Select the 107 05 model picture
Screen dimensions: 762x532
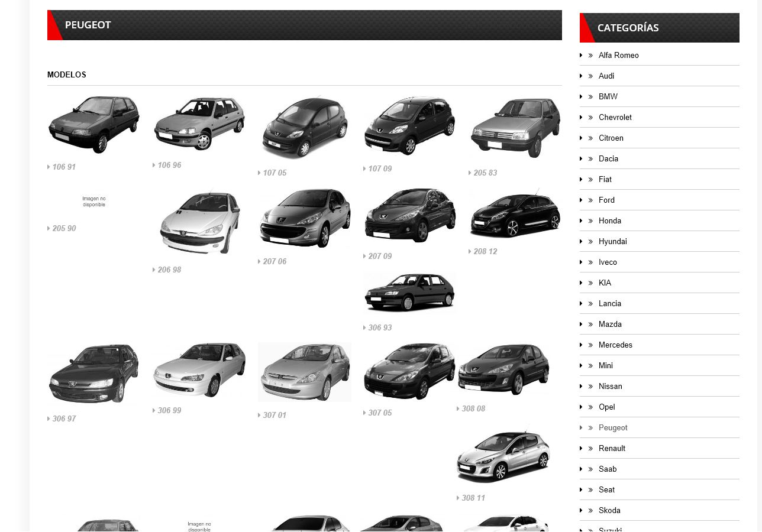point(305,128)
